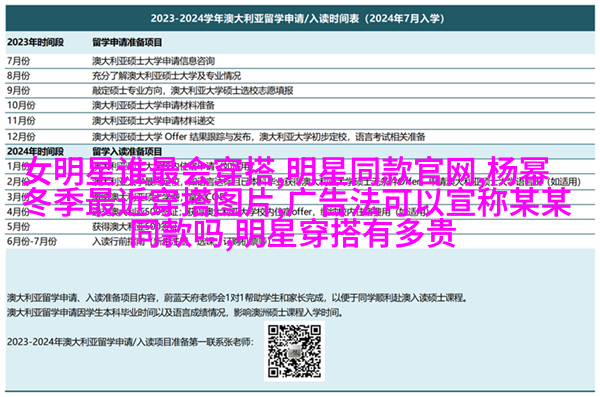Screen dimensions: 600x397
Task: Click the '2024年时间段' section header
Action: (x=36, y=151)
